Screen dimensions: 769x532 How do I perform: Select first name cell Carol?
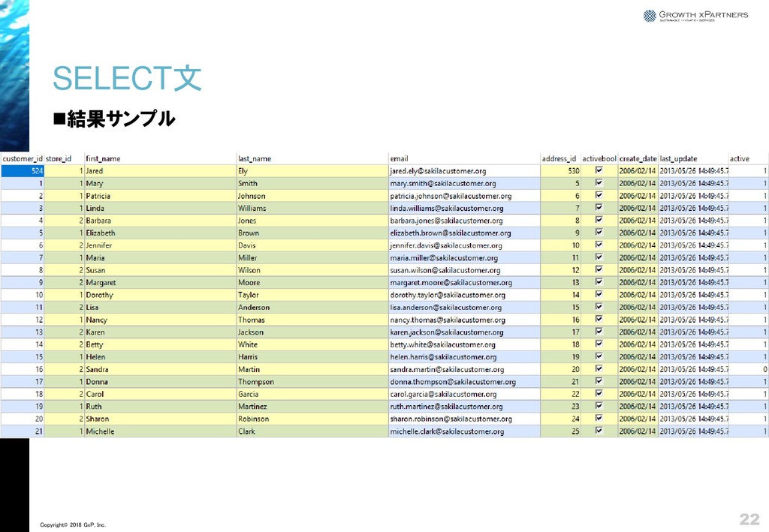point(161,394)
